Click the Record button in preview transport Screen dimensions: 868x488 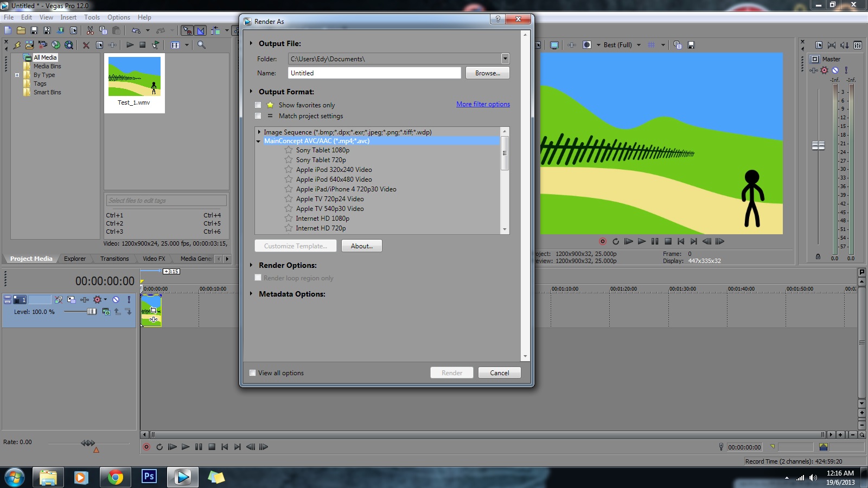coord(603,241)
